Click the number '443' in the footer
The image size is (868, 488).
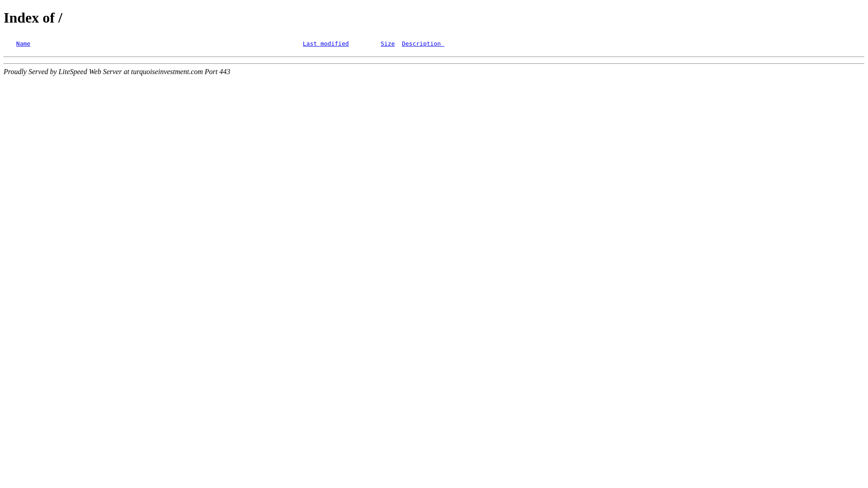coord(225,72)
